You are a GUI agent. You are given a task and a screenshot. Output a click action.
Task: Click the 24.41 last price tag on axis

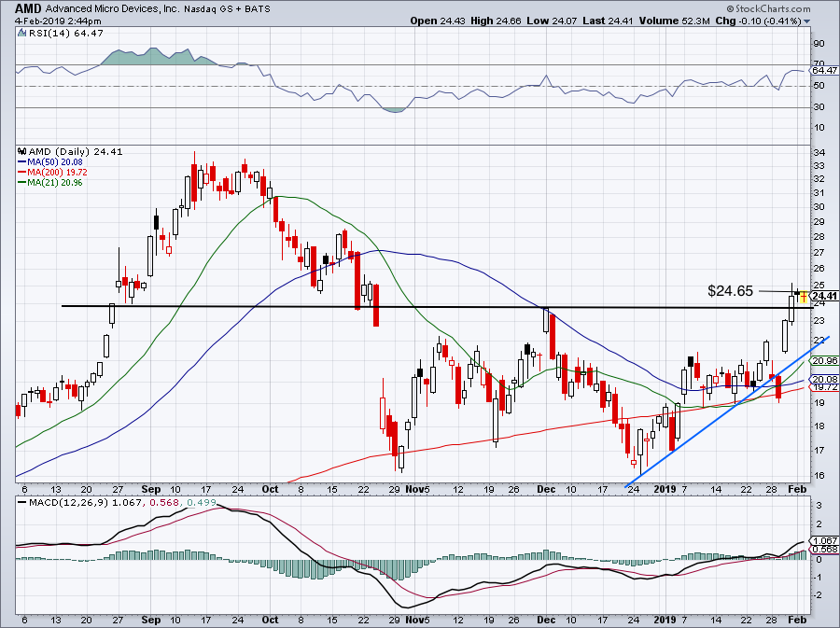825,296
